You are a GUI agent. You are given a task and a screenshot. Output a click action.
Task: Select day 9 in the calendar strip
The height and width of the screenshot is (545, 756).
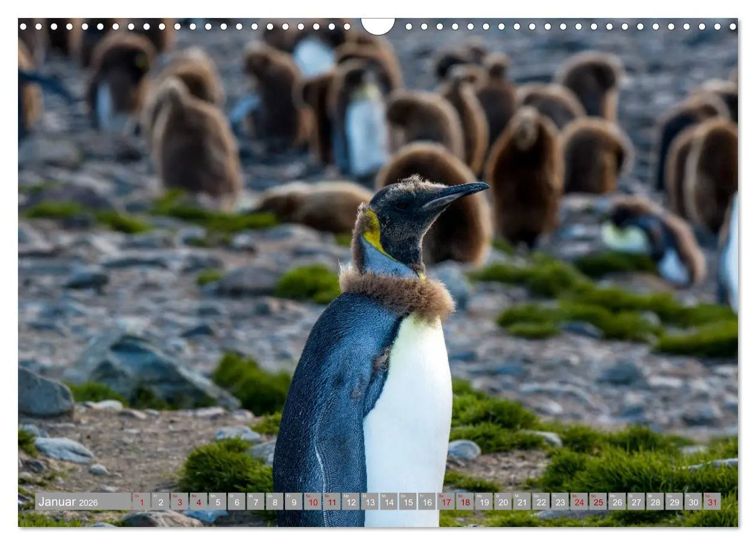(x=293, y=501)
